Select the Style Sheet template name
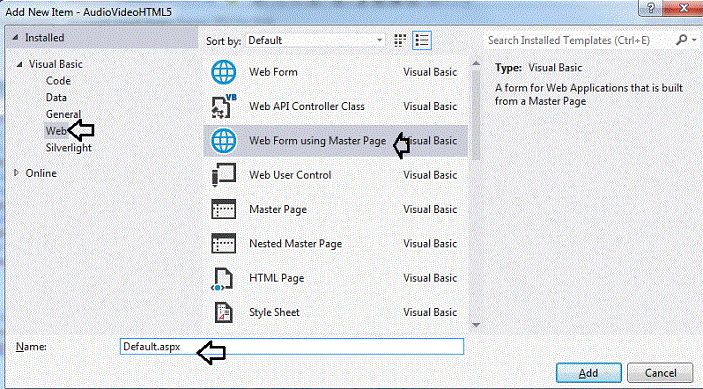Screen dimensions: 703x389 click(274, 312)
